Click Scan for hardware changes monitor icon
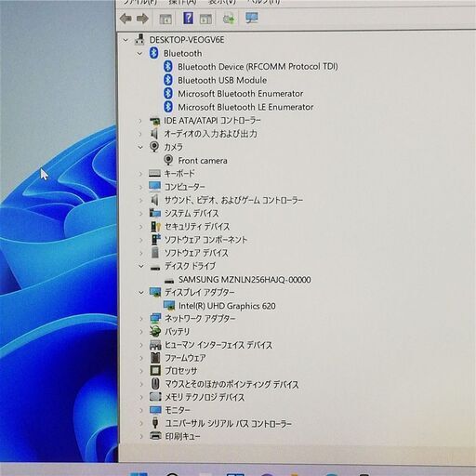Viewport: 476px width, 476px height. [x=252, y=18]
